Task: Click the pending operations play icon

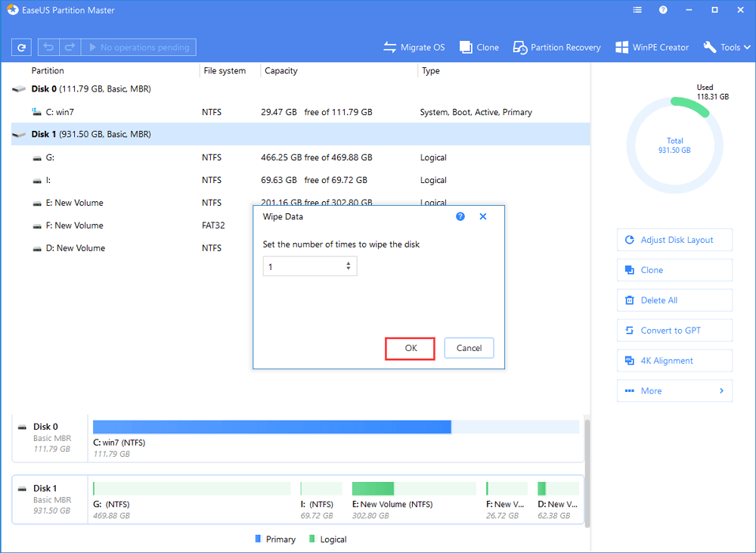Action: click(x=94, y=47)
